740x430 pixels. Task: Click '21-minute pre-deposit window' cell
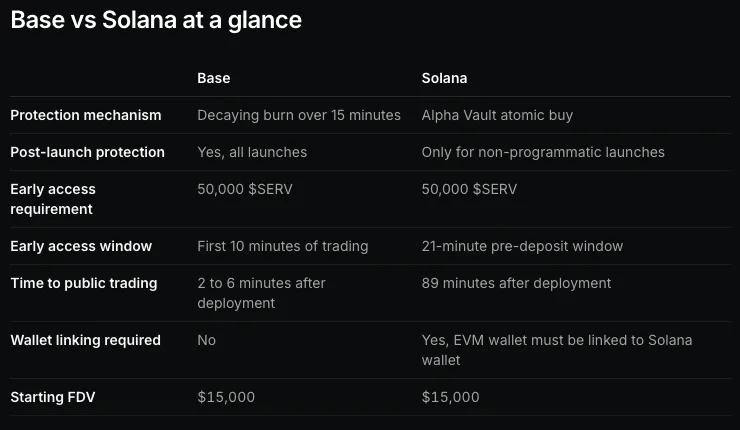[522, 246]
